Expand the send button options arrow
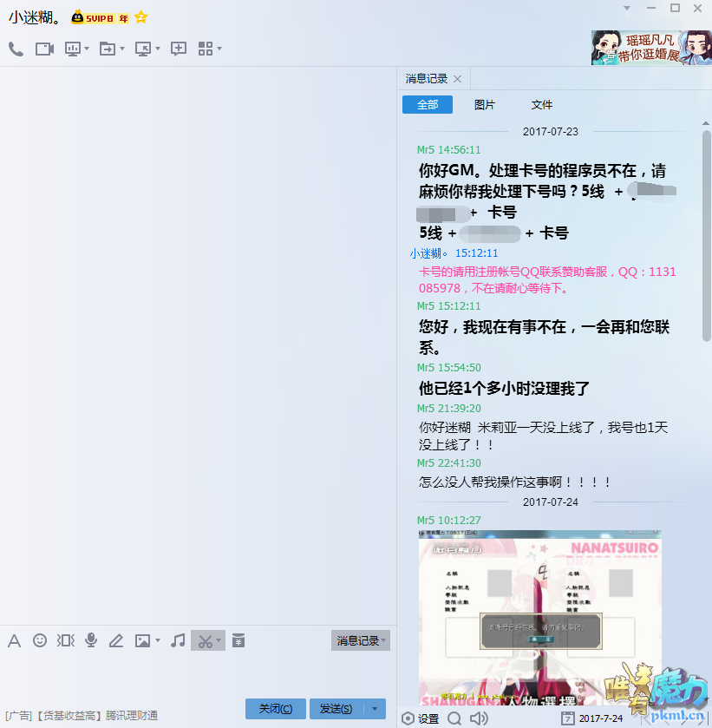Screen dimensions: 712x728 [x=374, y=709]
